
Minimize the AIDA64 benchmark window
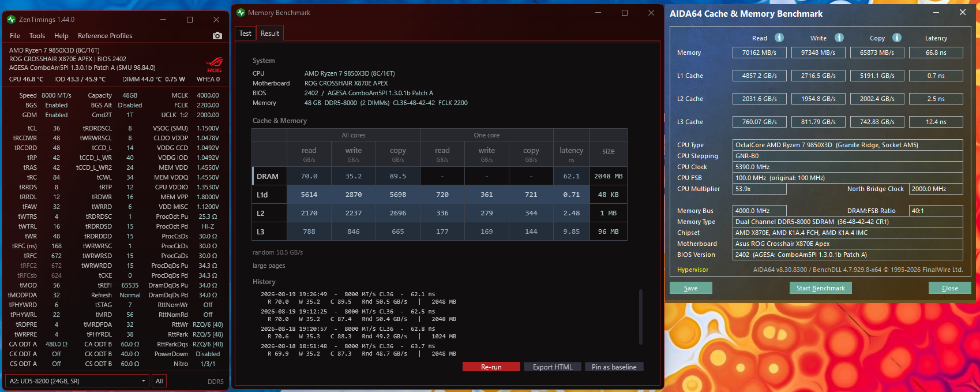[936, 13]
